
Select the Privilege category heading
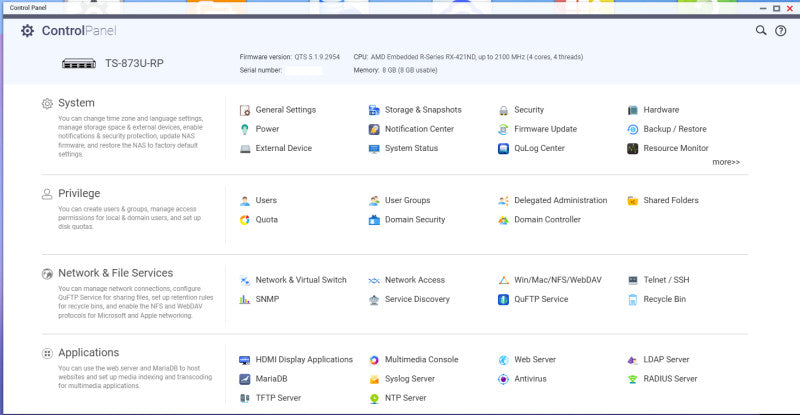click(79, 193)
